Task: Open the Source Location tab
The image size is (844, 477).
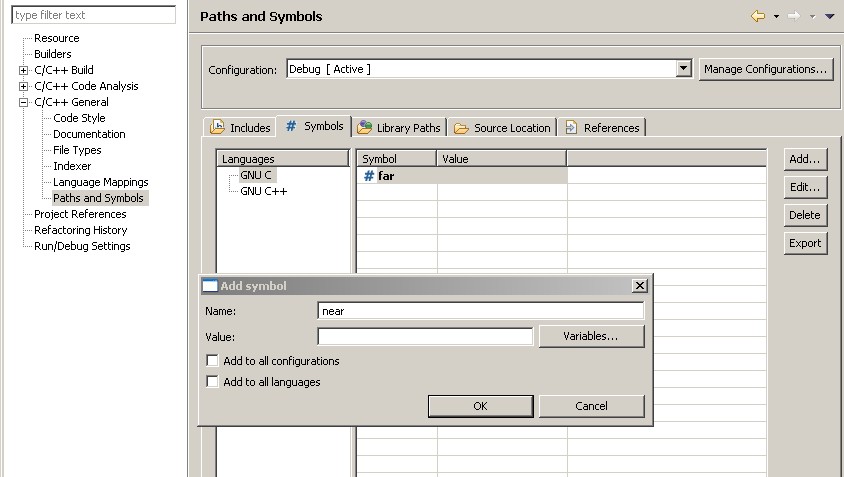Action: click(502, 128)
